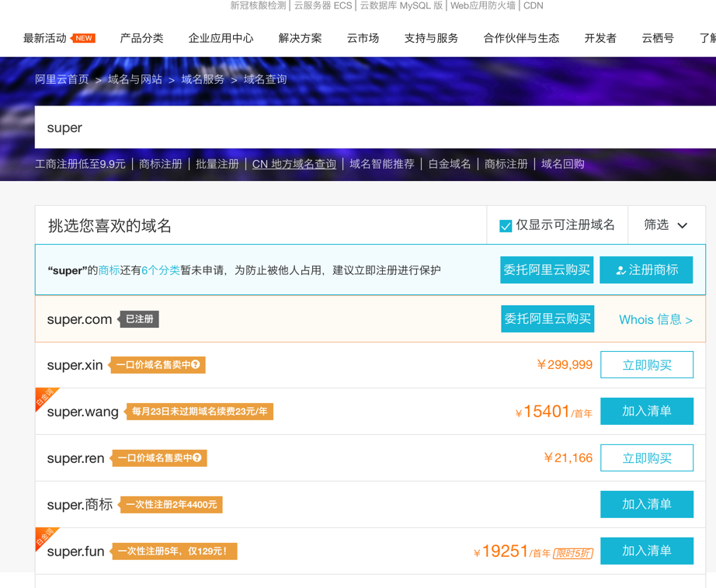716x588 pixels.
Task: Open 域名智能推荐 link
Action: (x=382, y=164)
